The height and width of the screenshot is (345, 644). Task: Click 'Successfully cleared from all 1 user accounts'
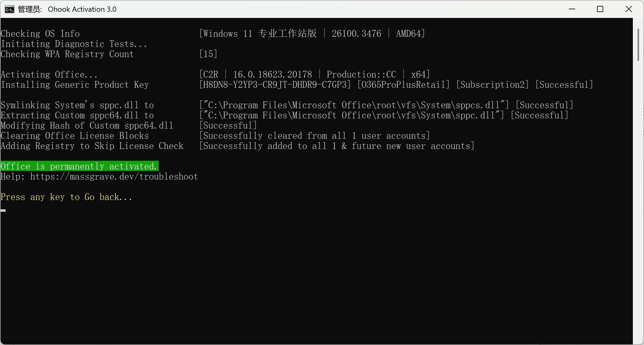[315, 136]
